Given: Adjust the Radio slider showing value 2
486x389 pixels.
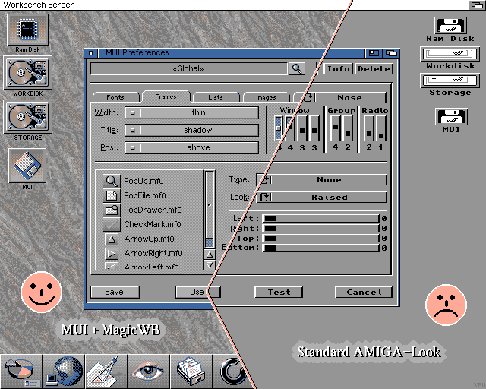Looking at the screenshot, I should [x=369, y=128].
